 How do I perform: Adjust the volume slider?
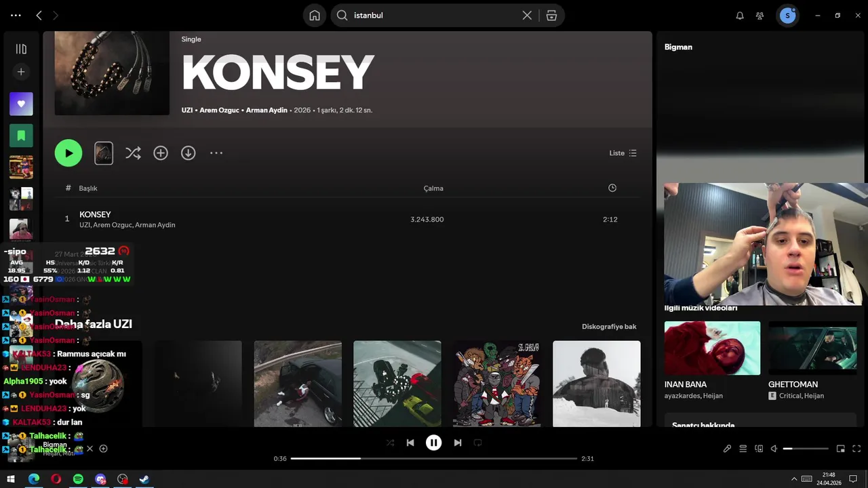806,449
